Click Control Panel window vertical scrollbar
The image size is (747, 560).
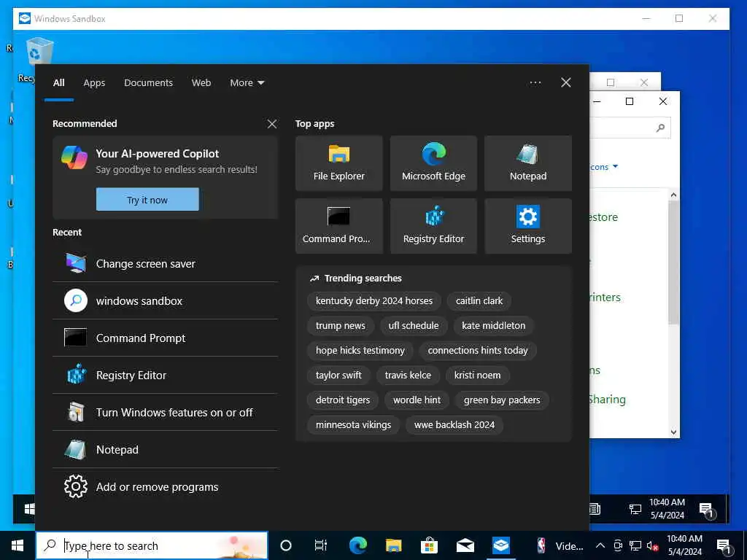click(x=673, y=262)
